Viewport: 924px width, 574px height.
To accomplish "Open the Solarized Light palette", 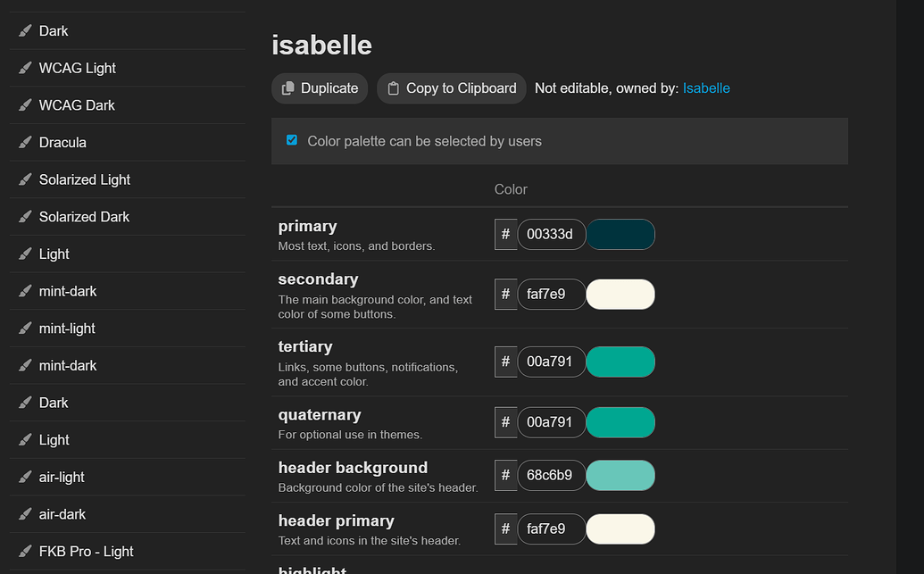I will coord(85,179).
